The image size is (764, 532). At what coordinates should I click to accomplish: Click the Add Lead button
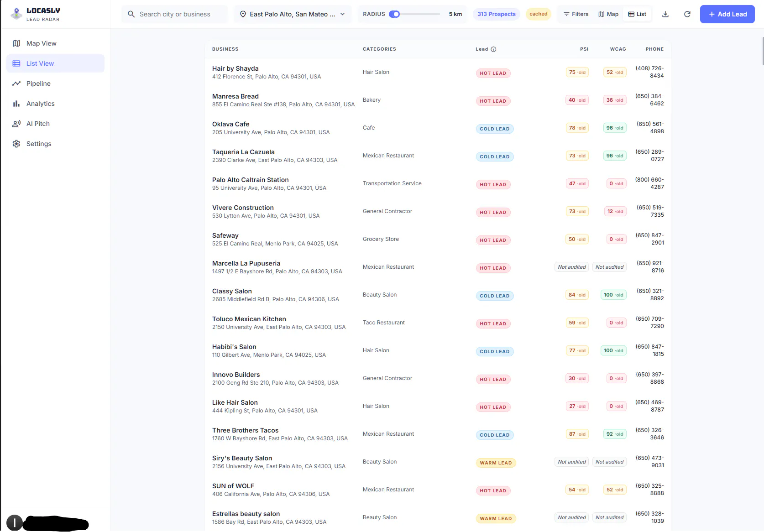pos(727,14)
